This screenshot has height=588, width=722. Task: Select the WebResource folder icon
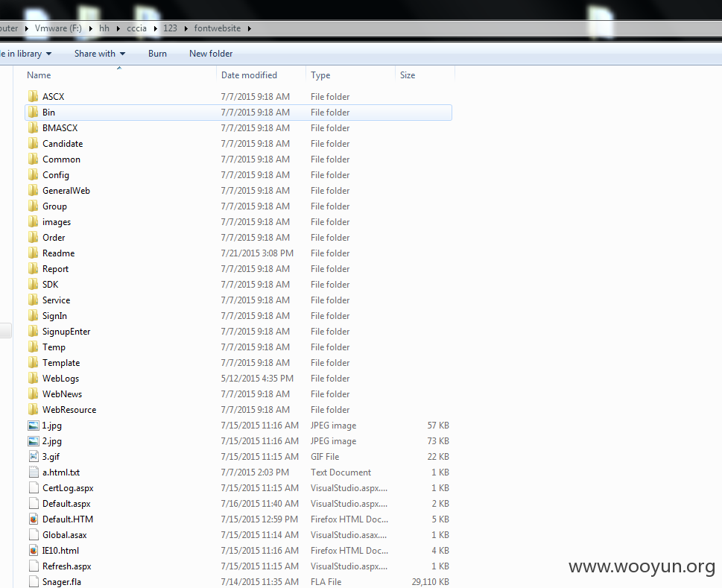(33, 409)
